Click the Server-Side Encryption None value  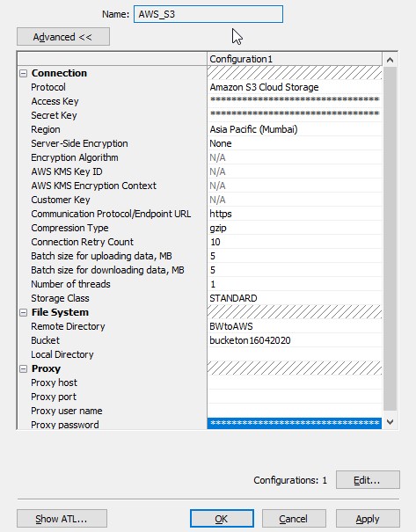(x=295, y=143)
